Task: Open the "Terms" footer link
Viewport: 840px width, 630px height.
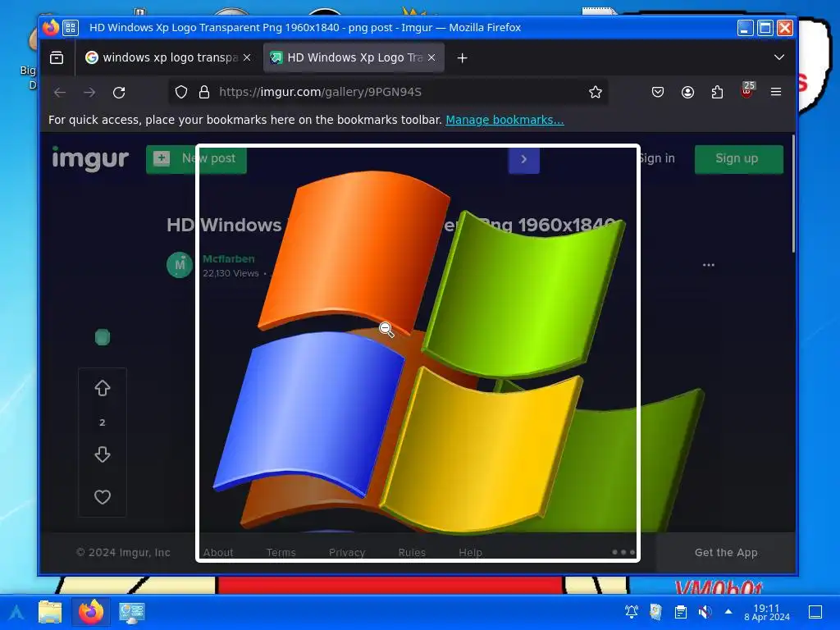Action: point(281,552)
